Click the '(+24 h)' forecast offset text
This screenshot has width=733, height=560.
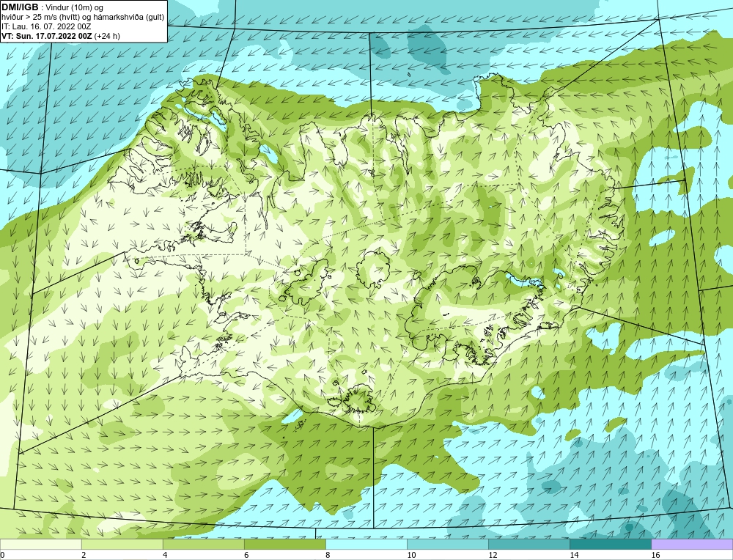(107, 35)
